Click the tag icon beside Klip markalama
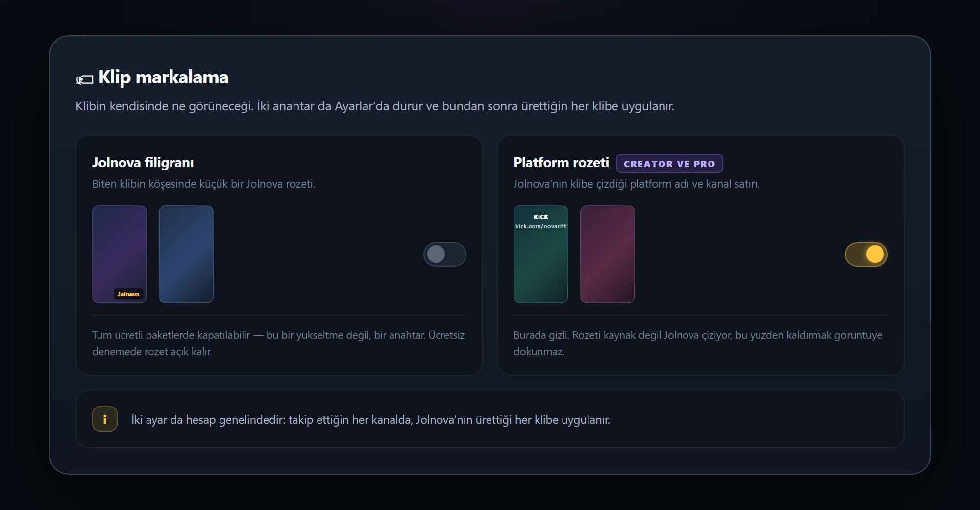The width and height of the screenshot is (980, 510). pyautogui.click(x=85, y=79)
